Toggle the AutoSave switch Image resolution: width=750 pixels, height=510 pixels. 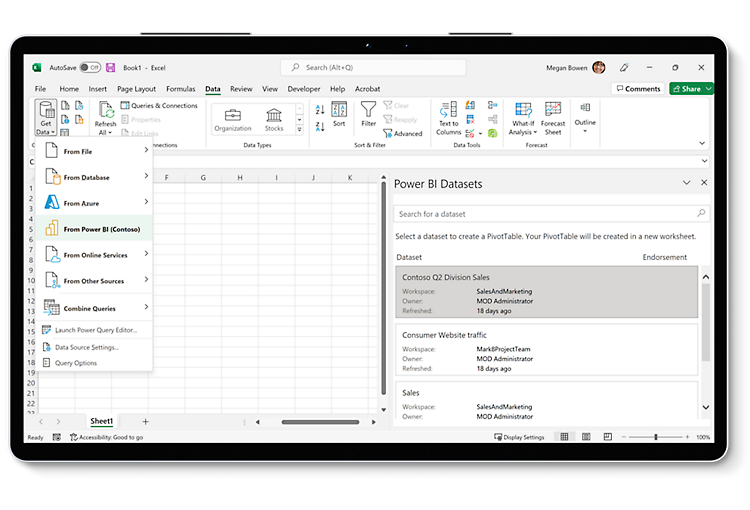[90, 67]
